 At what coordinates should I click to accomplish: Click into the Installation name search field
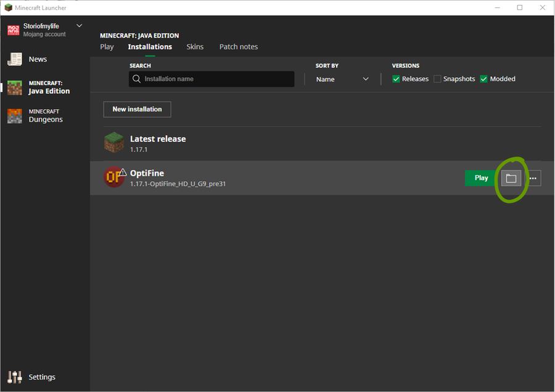point(212,79)
